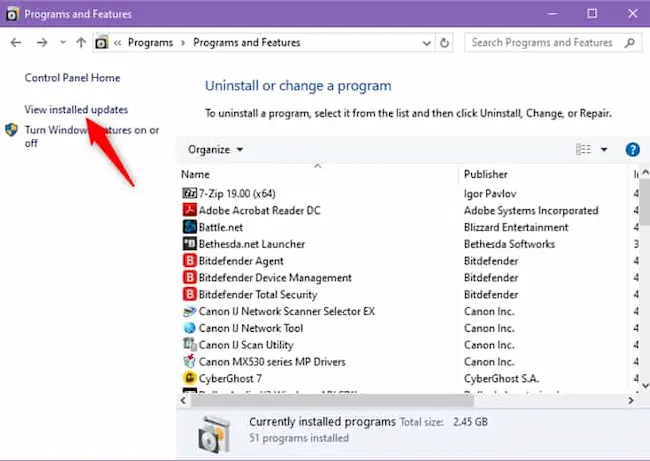Click the Canon IJ Network Tool icon
Screen dimensions: 650x461
189,328
